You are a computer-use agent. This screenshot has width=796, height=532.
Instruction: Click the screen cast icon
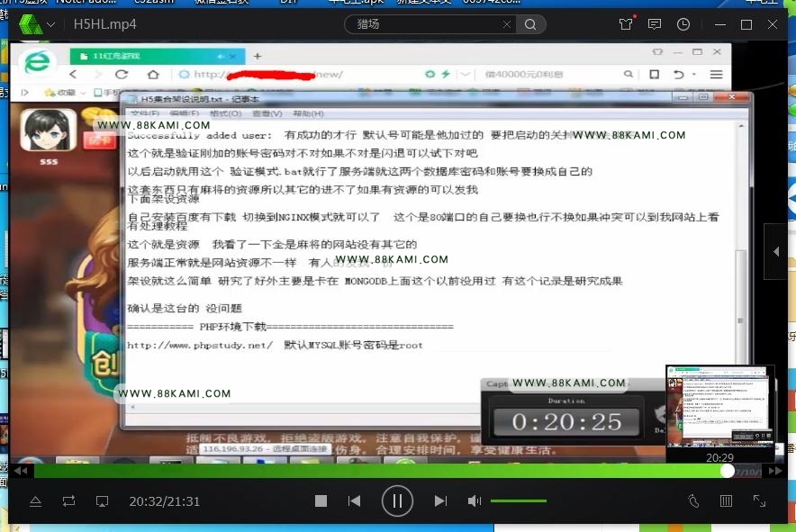[102, 501]
